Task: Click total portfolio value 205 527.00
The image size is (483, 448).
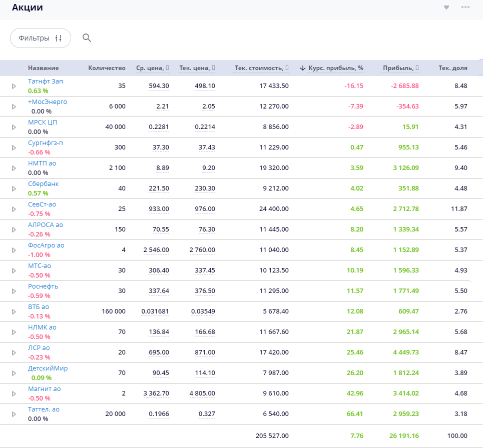Action: click(272, 436)
